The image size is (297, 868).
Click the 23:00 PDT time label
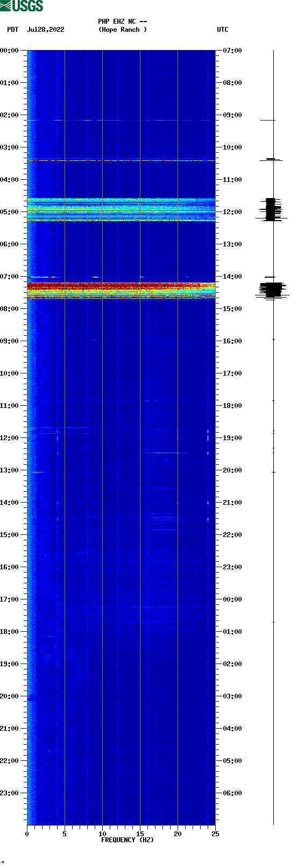(x=9, y=793)
